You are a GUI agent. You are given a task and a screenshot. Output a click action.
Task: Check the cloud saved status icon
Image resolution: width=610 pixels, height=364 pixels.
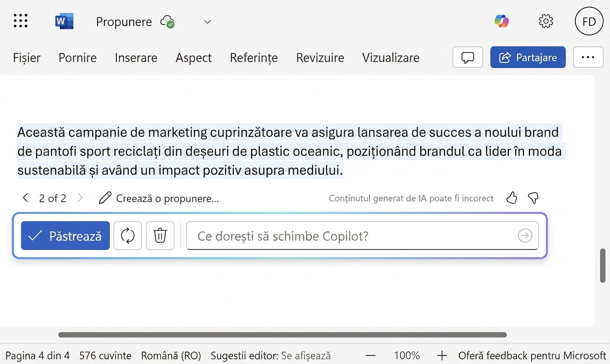167,21
